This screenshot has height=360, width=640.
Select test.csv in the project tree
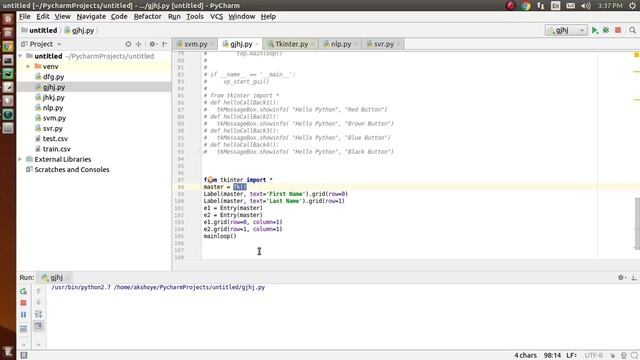[x=55, y=139]
